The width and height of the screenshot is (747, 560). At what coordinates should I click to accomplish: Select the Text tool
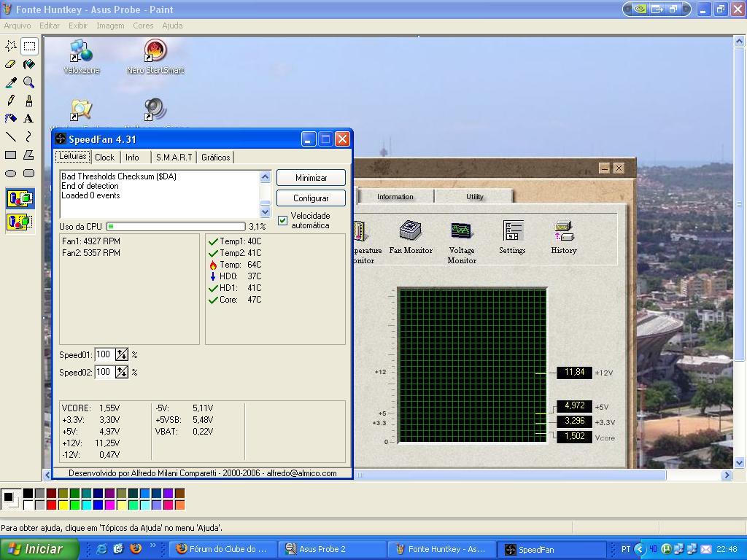point(29,118)
